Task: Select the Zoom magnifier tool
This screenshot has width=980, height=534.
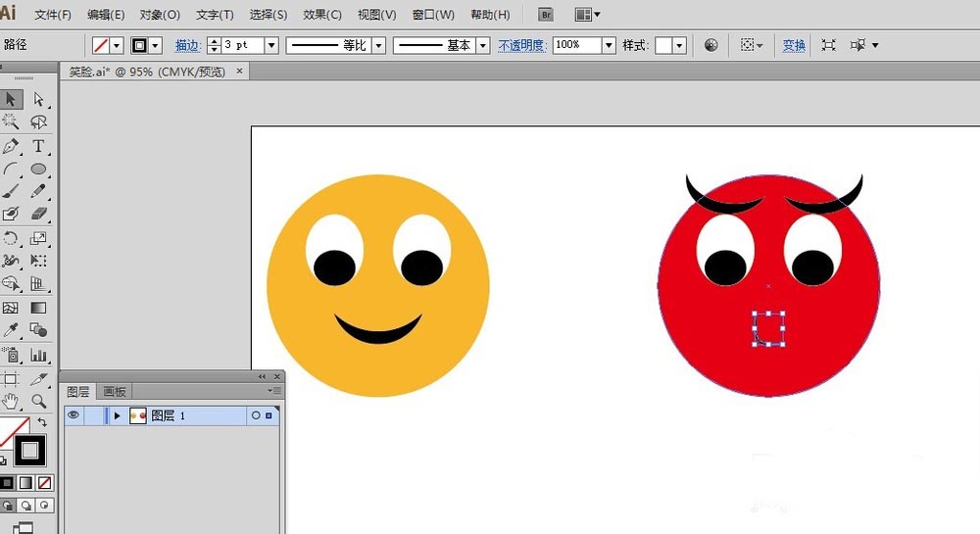Action: [38, 401]
